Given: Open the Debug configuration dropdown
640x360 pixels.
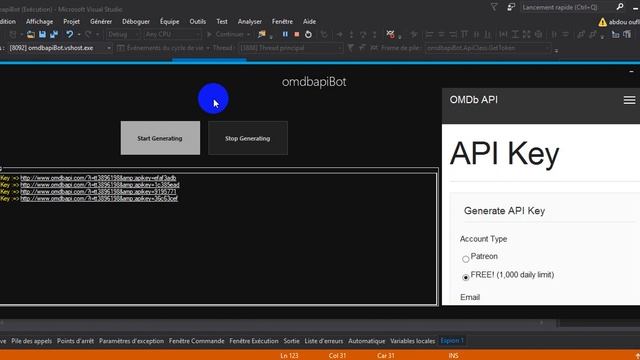Looking at the screenshot, I should [x=123, y=35].
